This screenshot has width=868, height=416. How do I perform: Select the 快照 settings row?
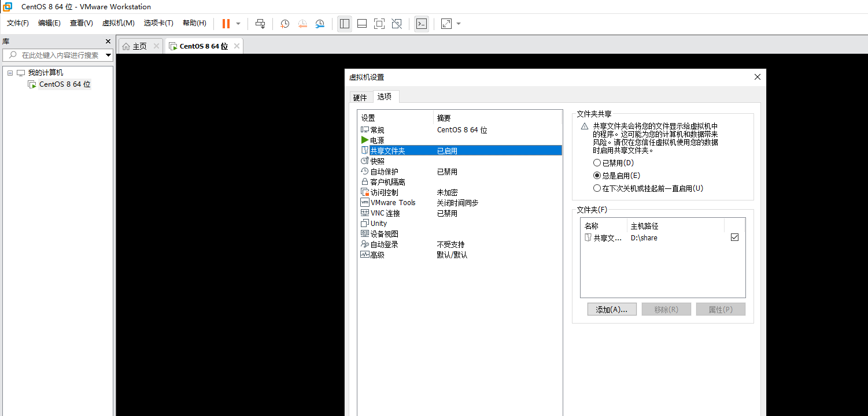460,161
